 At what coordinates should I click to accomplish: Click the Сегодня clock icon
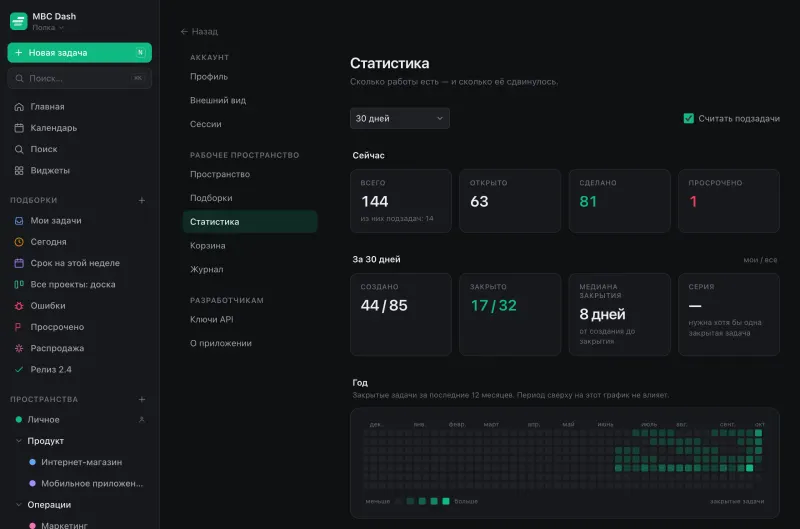19,242
